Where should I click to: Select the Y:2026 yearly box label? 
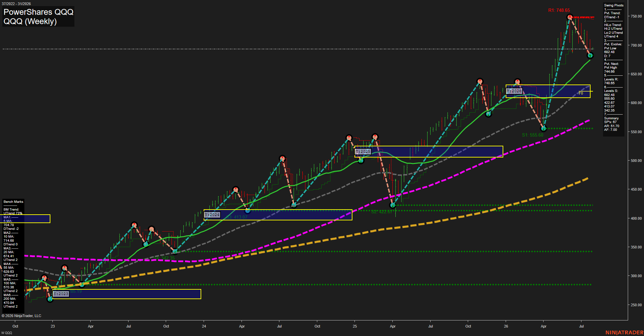click(514, 91)
